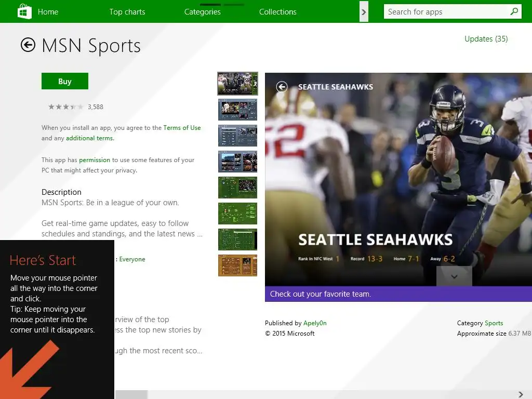Open the Sports category link
Image resolution: width=532 pixels, height=399 pixels.
coord(494,323)
